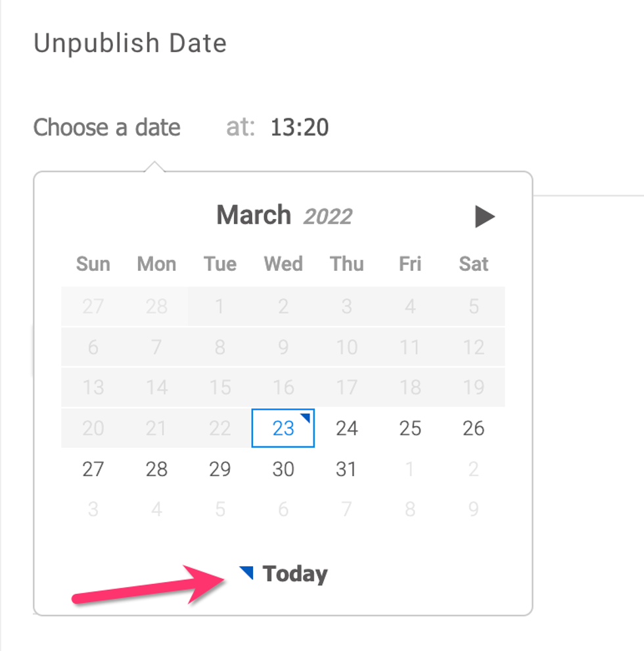Go to next month with arrow
This screenshot has width=644, height=651.
click(x=484, y=216)
